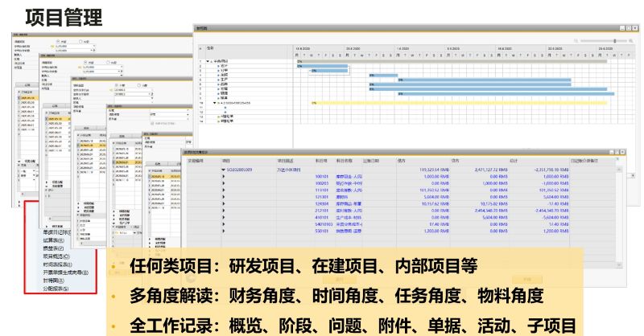The image size is (644, 336).
Task: Minimize the Gantt chart window
Action: pos(622,28)
